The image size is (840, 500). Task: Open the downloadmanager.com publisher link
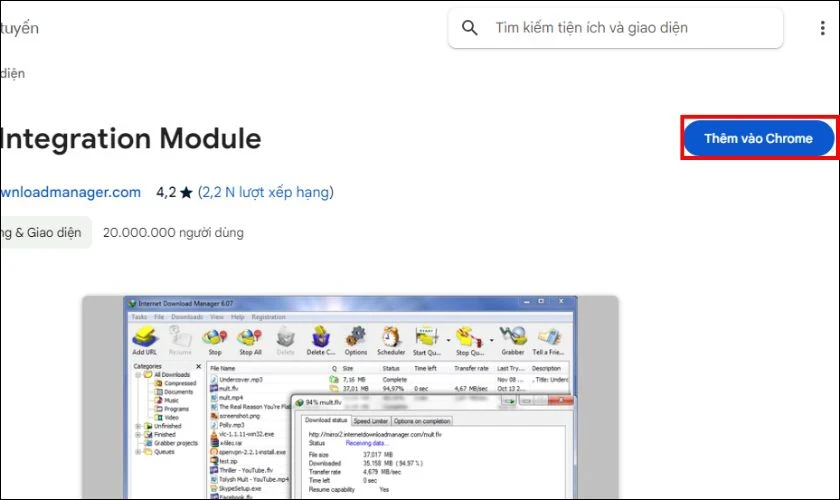[x=70, y=192]
